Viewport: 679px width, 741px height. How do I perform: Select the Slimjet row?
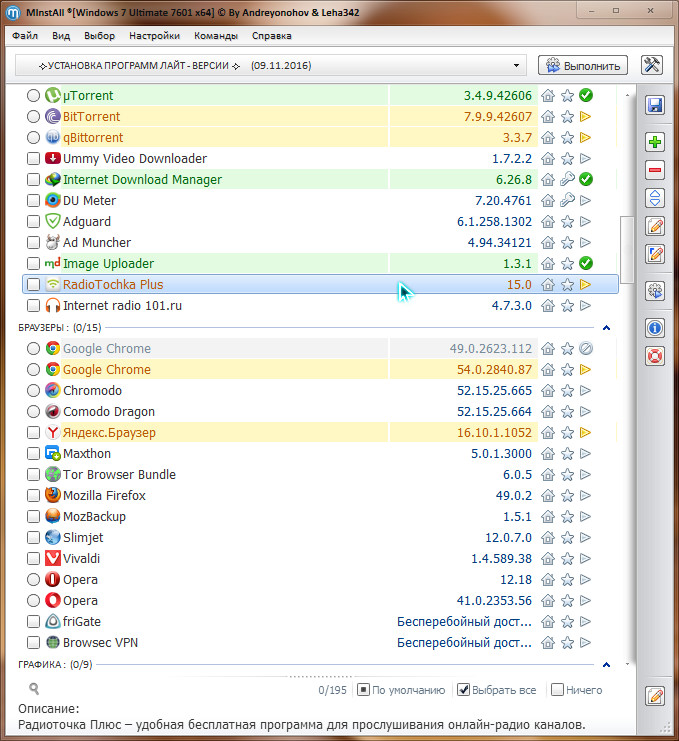tap(320, 537)
